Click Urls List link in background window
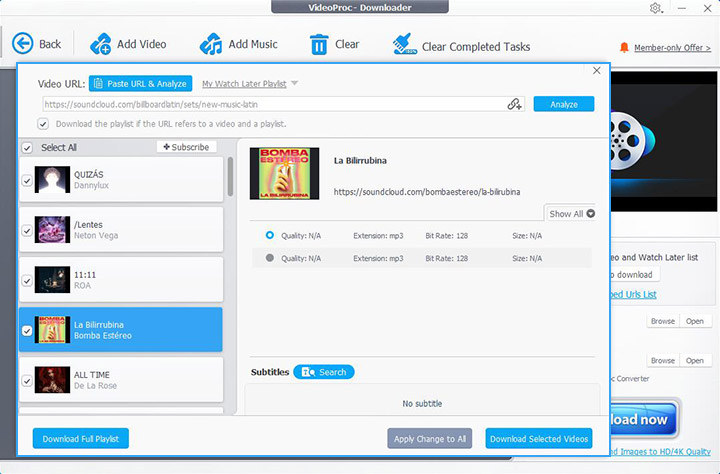The width and height of the screenshot is (720, 474). point(634,294)
